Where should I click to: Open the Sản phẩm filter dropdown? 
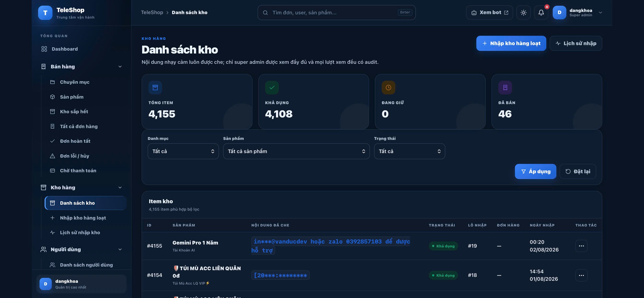(x=296, y=151)
